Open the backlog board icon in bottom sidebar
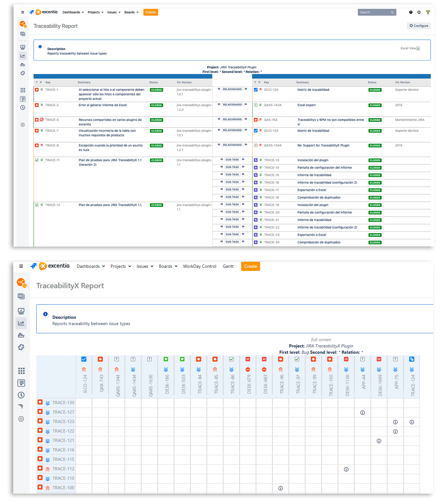 point(21,296)
